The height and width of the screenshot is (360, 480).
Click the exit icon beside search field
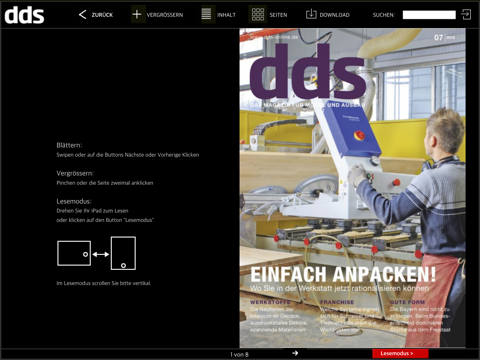[466, 14]
